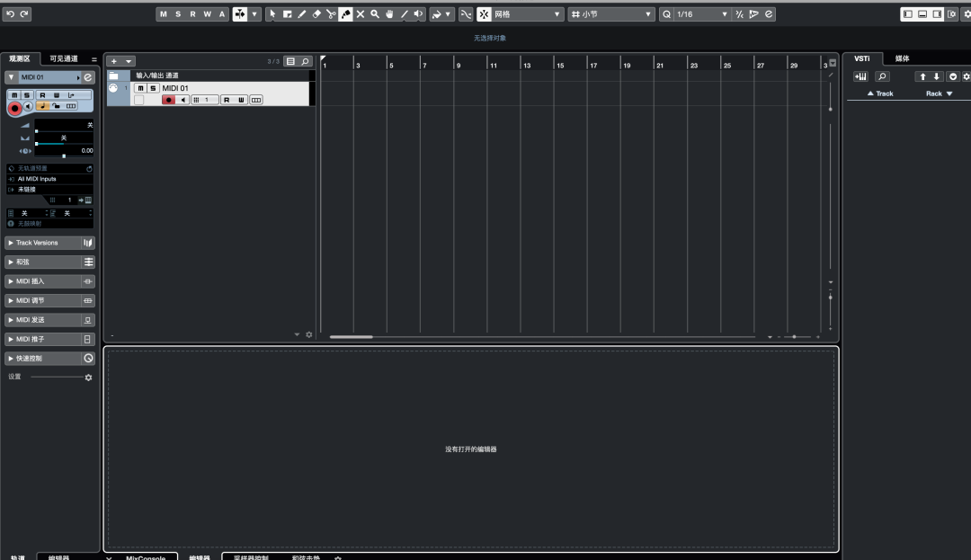971x560 pixels.
Task: Pick the Draw pencil tool
Action: pos(301,14)
